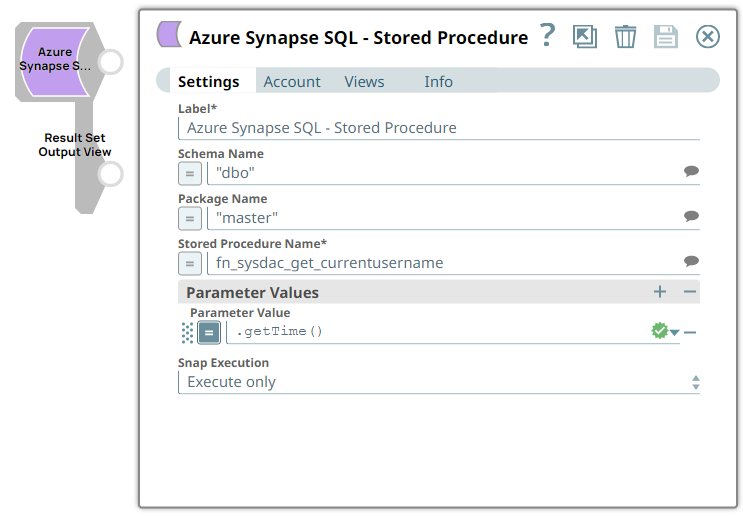The width and height of the screenshot is (743, 516).
Task: Open Stored Procedure Name suggestions bubble
Action: click(x=691, y=261)
